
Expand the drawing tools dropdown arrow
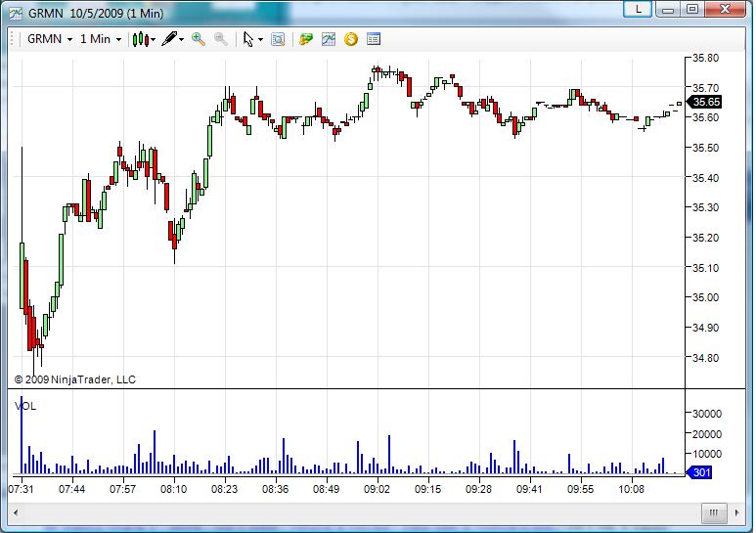(181, 39)
